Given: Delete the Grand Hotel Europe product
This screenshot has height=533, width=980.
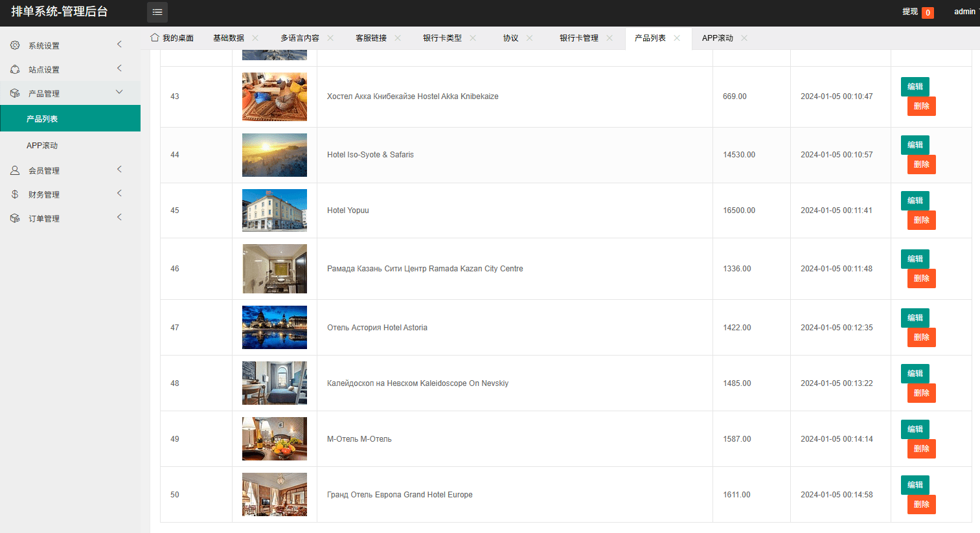Looking at the screenshot, I should [x=921, y=505].
